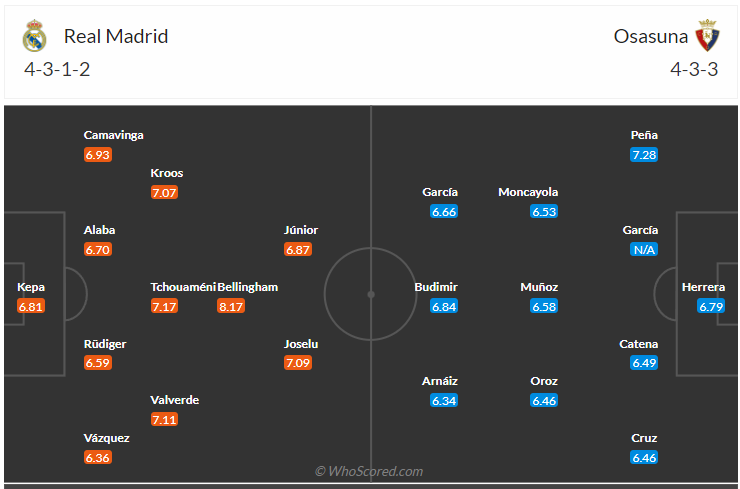
Task: Click goalkeeper name Herrera
Action: click(703, 287)
